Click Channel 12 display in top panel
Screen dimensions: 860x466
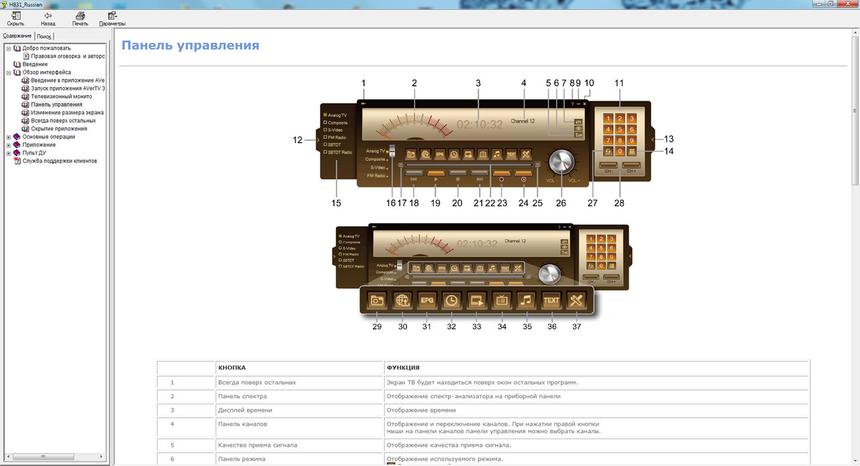[x=523, y=121]
